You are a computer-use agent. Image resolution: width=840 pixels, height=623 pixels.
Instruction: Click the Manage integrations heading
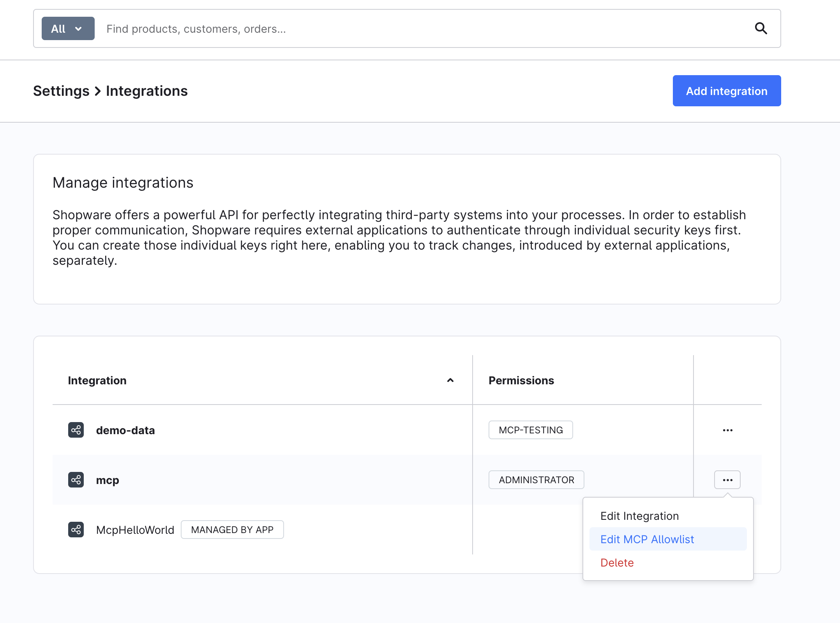point(123,183)
